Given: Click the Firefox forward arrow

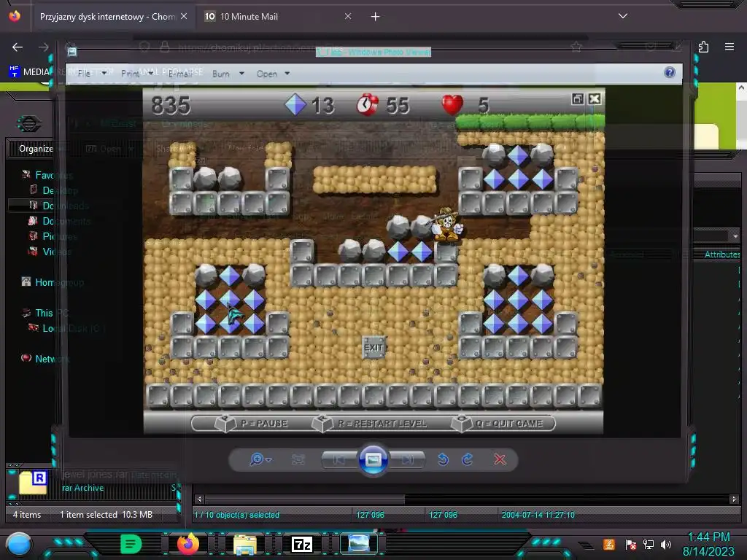Looking at the screenshot, I should click(43, 47).
